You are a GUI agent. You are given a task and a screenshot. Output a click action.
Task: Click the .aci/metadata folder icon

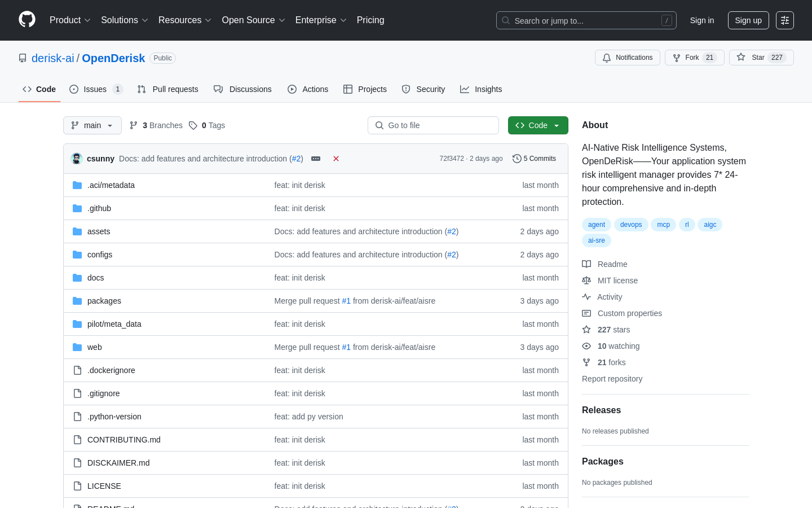[77, 185]
